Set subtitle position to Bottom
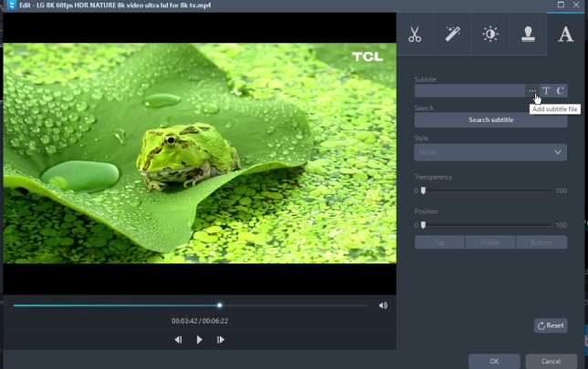Viewport: 588px width, 369px height. [x=542, y=242]
